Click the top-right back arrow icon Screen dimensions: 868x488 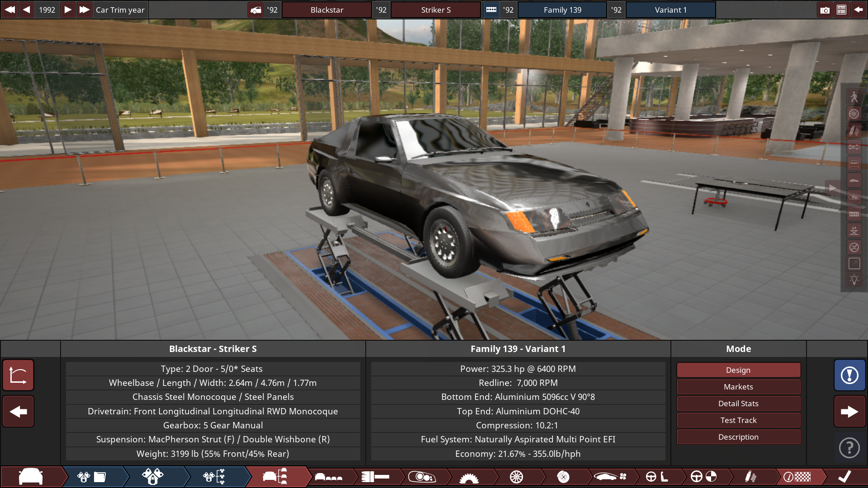[x=858, y=10]
